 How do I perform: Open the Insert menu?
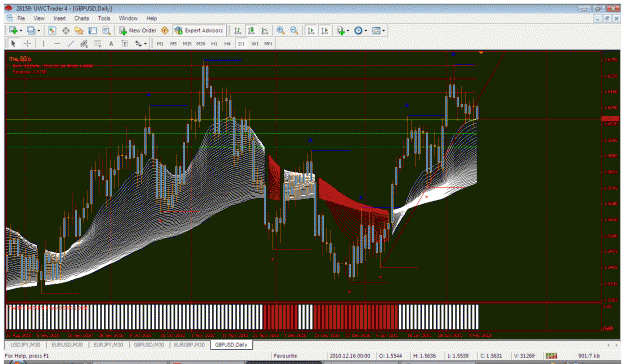coord(59,18)
